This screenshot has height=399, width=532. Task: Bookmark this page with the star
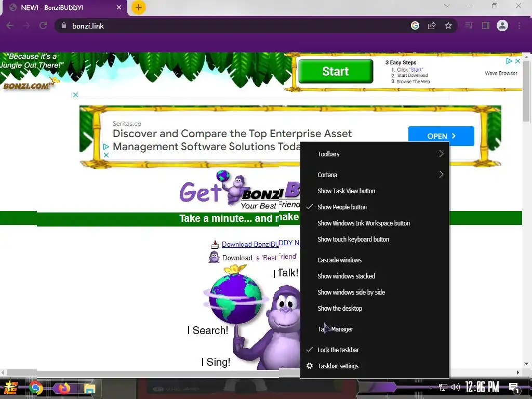tap(448, 26)
